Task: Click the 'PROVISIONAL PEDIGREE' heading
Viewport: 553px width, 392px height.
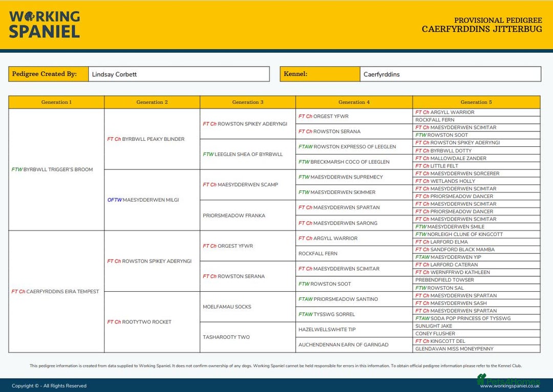Action: (498, 20)
